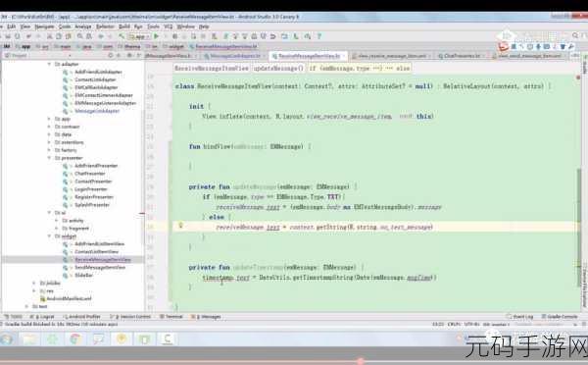The image size is (588, 365).
Task: Open the taskbar app with the C icon
Action: pos(168,339)
